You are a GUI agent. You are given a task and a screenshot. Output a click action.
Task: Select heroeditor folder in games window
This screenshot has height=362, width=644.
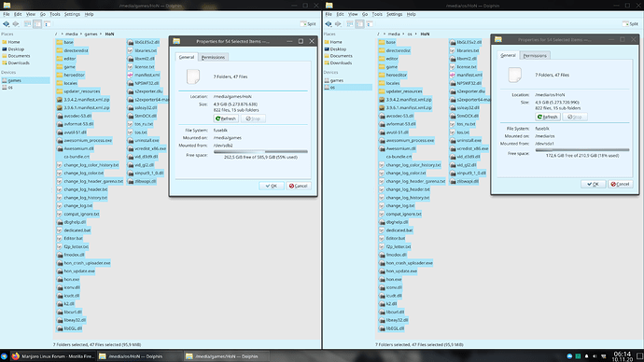(71, 76)
